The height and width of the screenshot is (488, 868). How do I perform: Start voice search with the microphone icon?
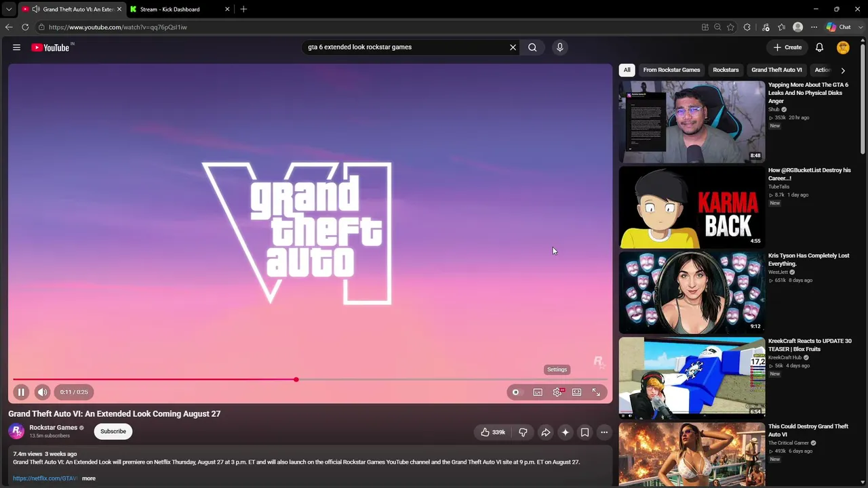pos(559,47)
